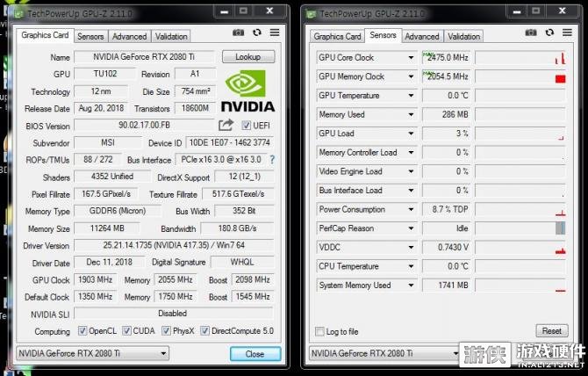The height and width of the screenshot is (376, 588).
Task: Expand the GPU Core Clock sensor dropdown
Action: click(x=411, y=58)
